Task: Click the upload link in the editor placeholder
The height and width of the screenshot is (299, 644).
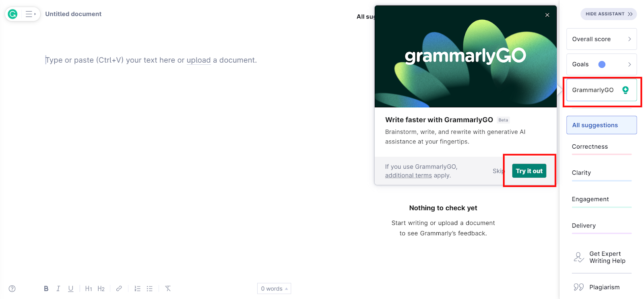Action: tap(198, 60)
